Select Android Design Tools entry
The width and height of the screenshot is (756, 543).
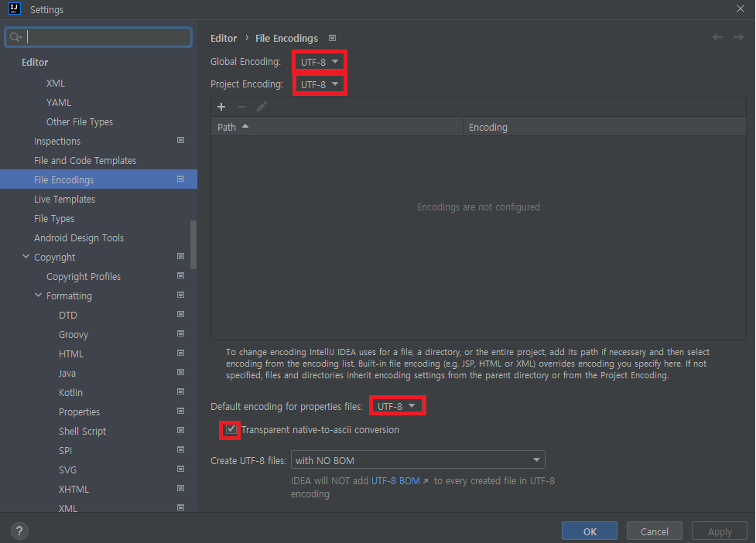(79, 238)
